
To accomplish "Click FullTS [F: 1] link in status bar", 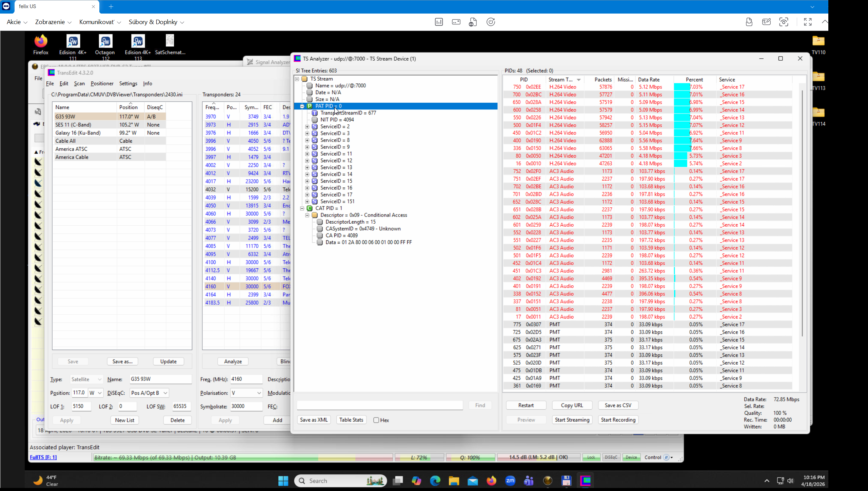I will [43, 457].
